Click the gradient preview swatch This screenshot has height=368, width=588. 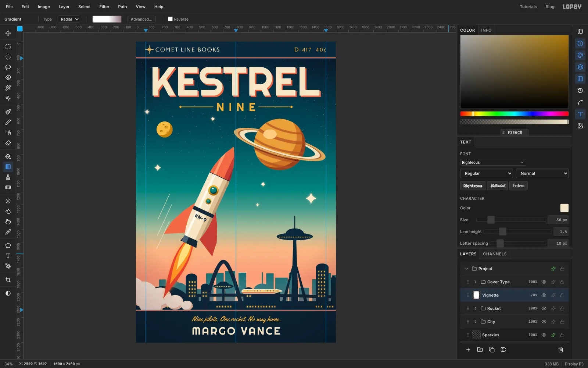click(x=107, y=19)
